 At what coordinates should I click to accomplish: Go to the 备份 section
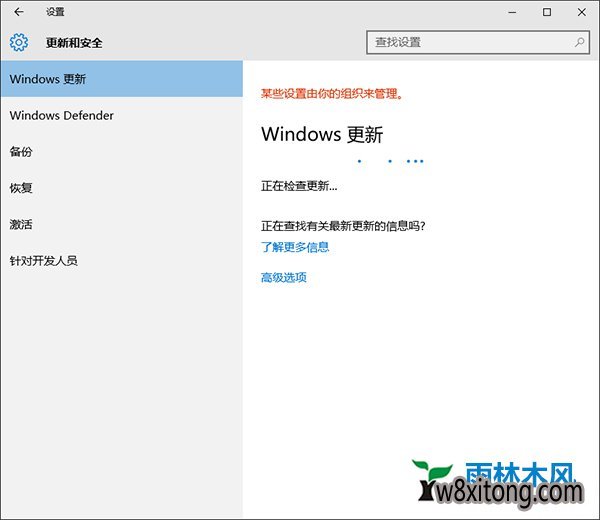[x=21, y=152]
